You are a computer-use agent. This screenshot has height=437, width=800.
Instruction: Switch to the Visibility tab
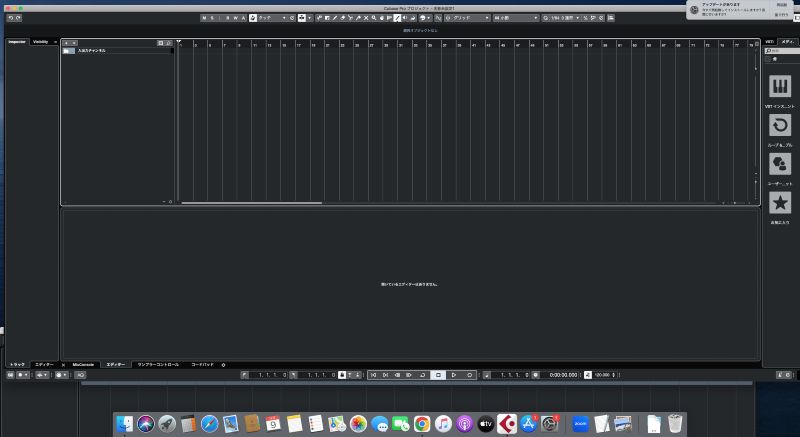pos(43,42)
